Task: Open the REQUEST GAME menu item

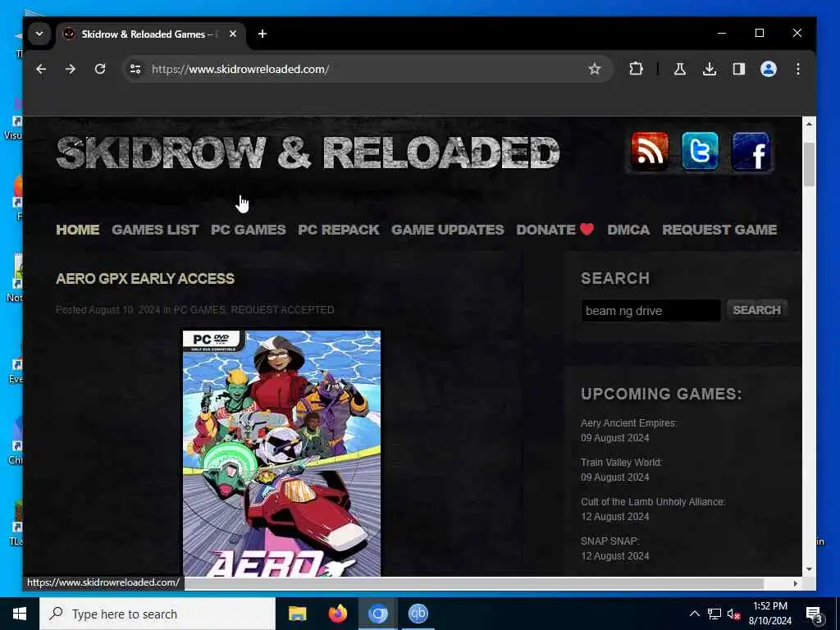Action: [x=719, y=230]
